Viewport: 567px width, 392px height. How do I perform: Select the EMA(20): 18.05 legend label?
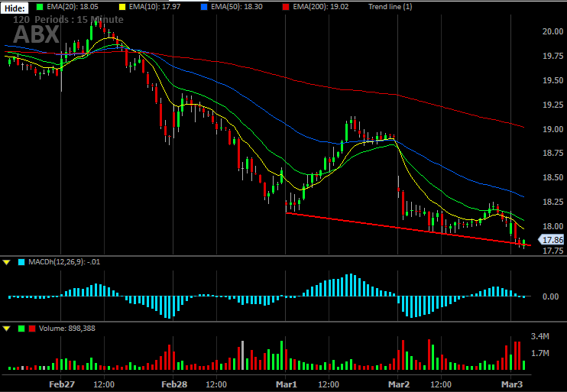click(x=73, y=7)
